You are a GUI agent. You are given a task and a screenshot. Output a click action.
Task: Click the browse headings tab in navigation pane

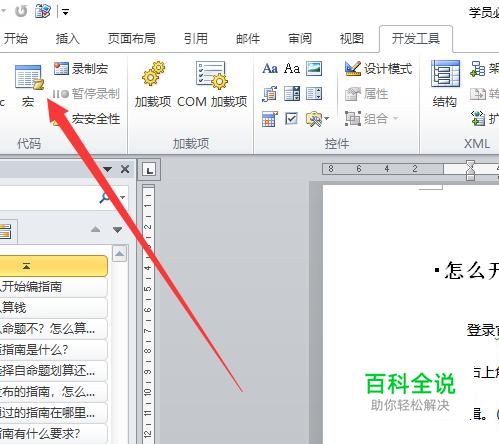pos(7,231)
